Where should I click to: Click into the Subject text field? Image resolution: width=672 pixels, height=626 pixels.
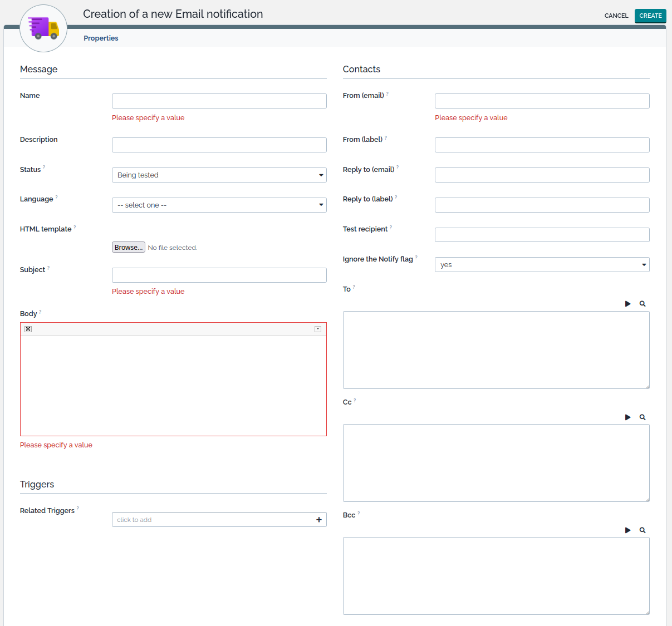tap(219, 275)
